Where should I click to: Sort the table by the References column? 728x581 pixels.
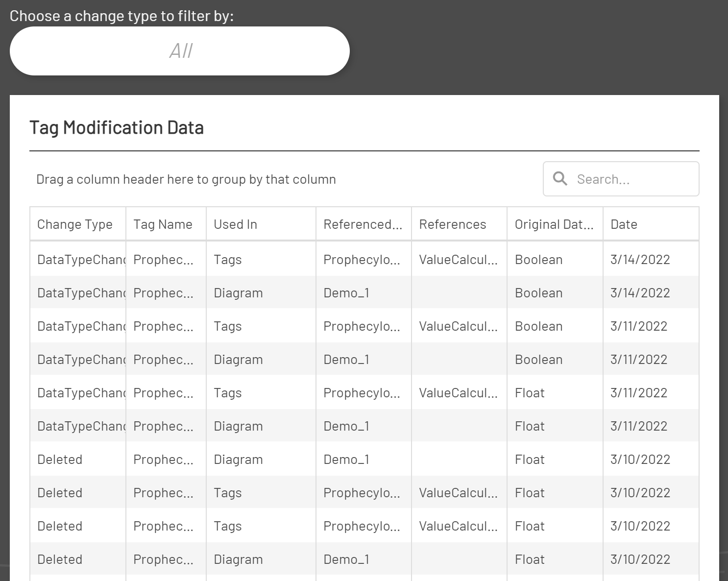tap(452, 224)
